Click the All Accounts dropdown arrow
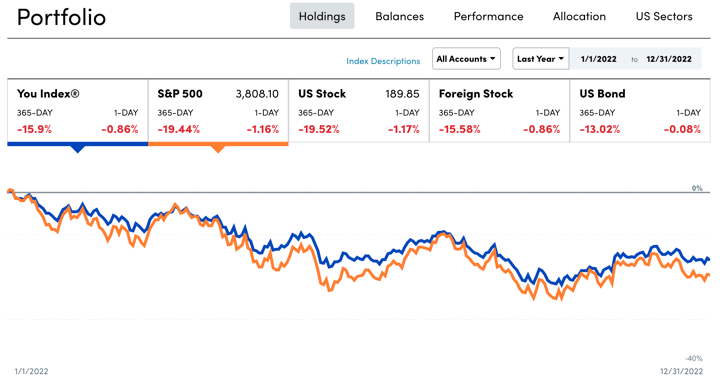 coord(492,59)
